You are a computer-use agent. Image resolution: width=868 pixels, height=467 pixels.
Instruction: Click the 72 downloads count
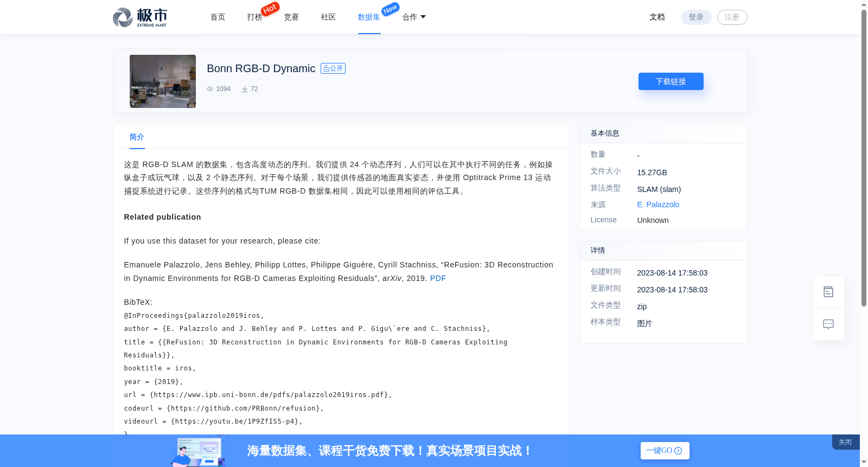coord(254,89)
